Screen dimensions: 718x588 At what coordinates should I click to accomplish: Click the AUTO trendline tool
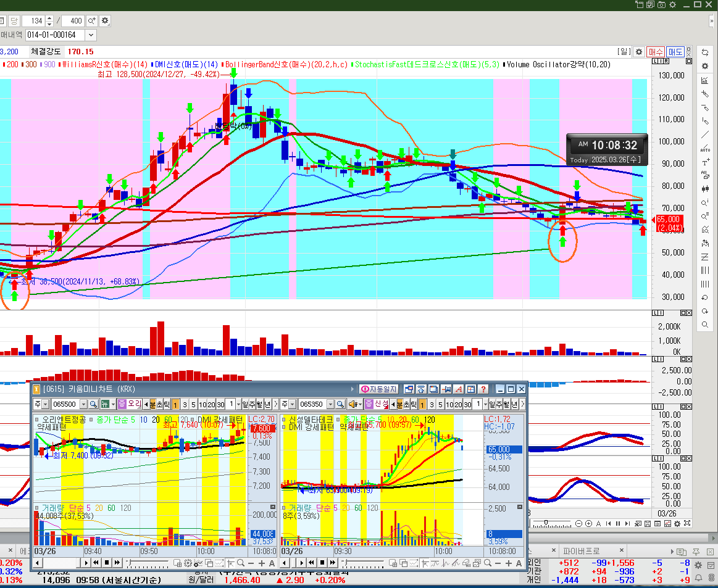pyautogui.click(x=705, y=149)
